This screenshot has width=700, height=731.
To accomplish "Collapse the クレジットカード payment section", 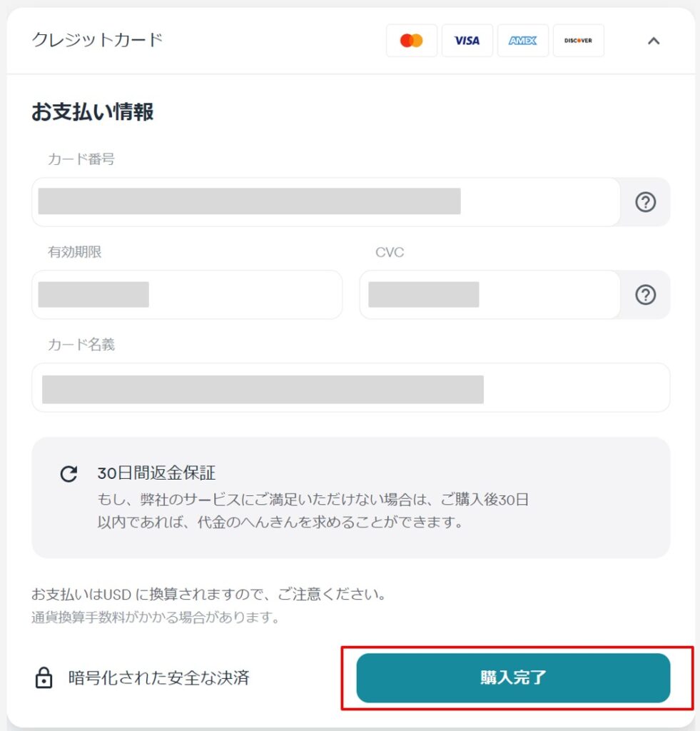I will tap(654, 41).
